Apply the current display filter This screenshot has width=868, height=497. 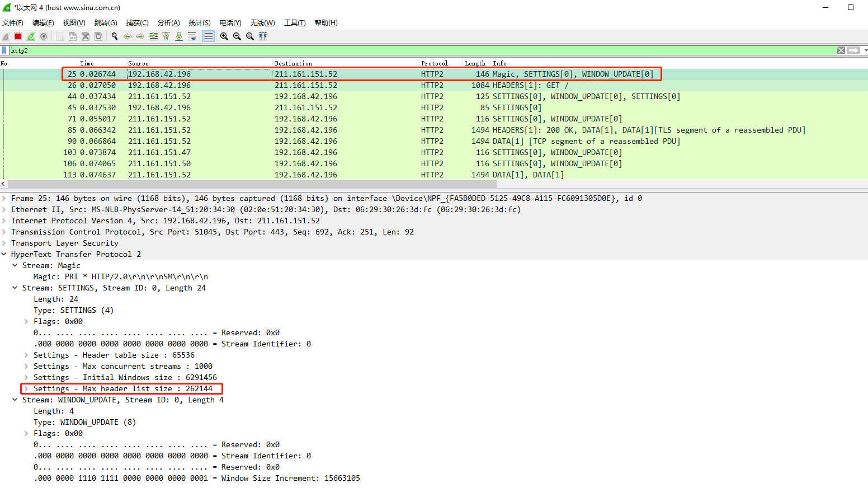[x=853, y=50]
